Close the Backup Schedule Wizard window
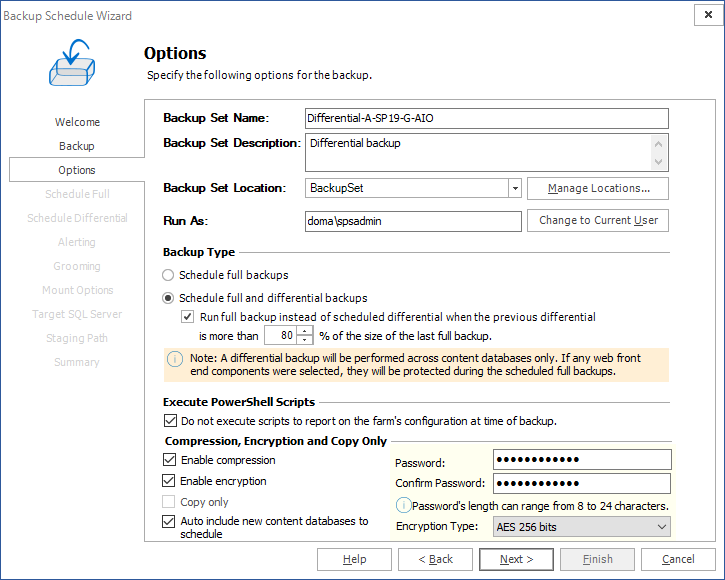Image resolution: width=725 pixels, height=580 pixels. click(x=708, y=15)
